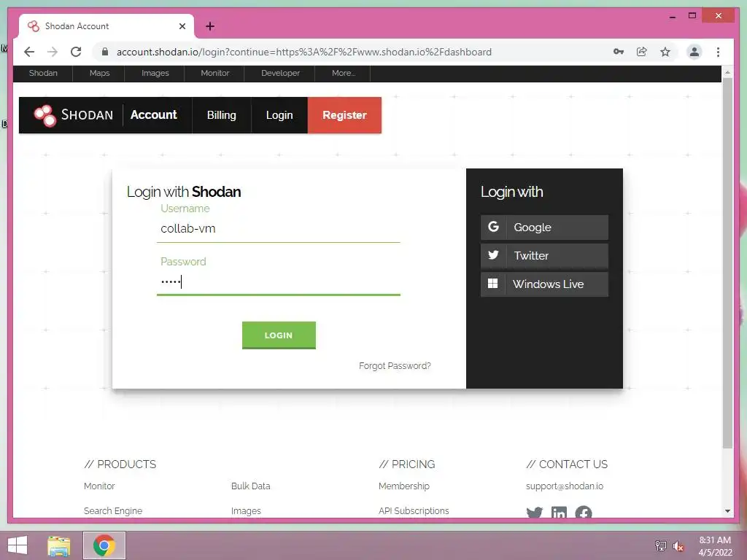Open the API Subscriptions link
Viewport: 747px width, 560px height.
pos(414,511)
